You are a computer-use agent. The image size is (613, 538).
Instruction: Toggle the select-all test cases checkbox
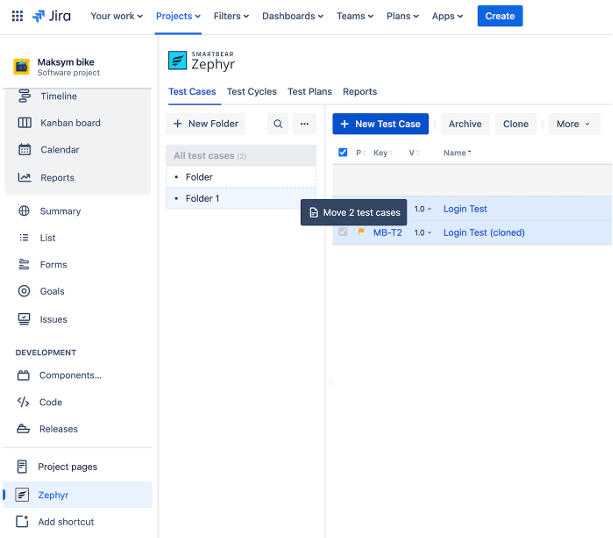tap(343, 152)
